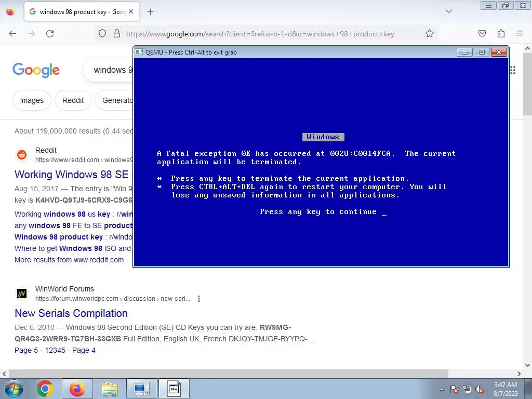Image resolution: width=532 pixels, height=399 pixels.
Task: Open the taskbar clock 3:47 AM
Action: pos(506,389)
